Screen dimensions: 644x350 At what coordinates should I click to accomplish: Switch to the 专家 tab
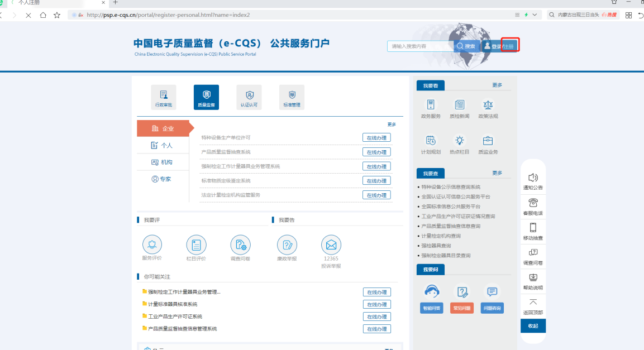(163, 179)
